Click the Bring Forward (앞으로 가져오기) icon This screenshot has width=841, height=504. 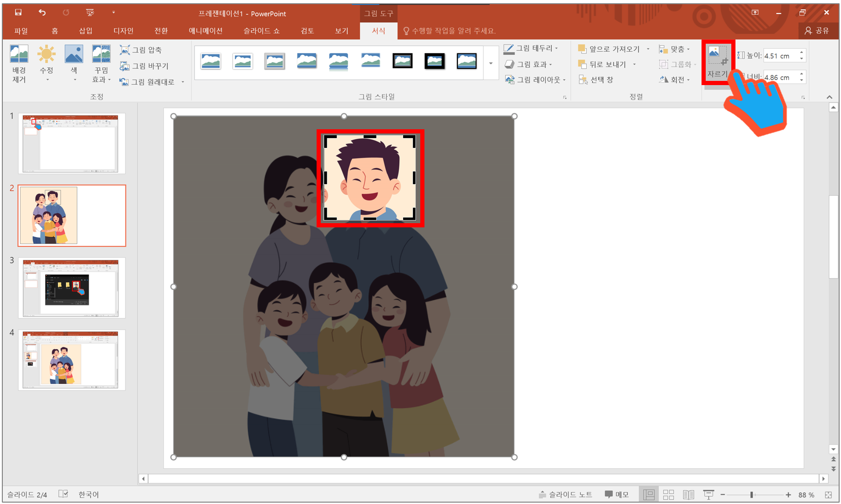tap(609, 48)
